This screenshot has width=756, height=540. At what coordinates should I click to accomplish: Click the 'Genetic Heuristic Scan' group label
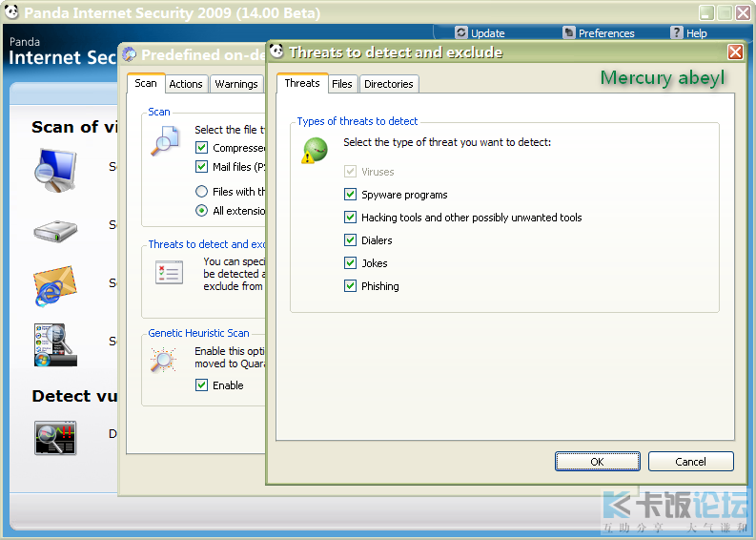pos(198,333)
